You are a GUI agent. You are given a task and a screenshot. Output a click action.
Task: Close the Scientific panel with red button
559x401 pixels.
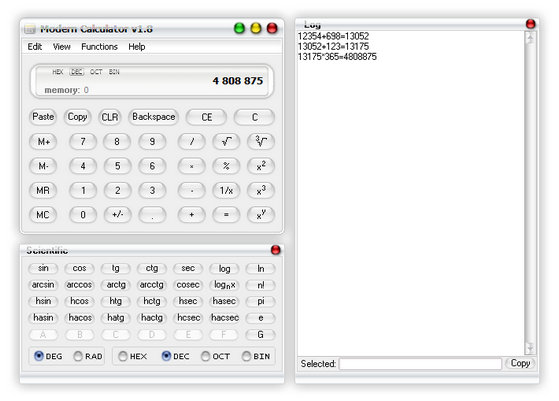[276, 250]
